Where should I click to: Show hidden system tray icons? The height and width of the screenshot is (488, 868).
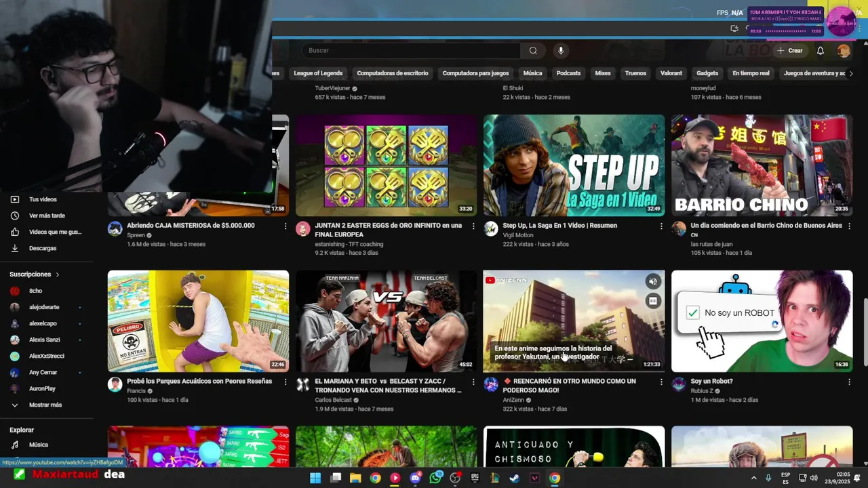coord(753,478)
